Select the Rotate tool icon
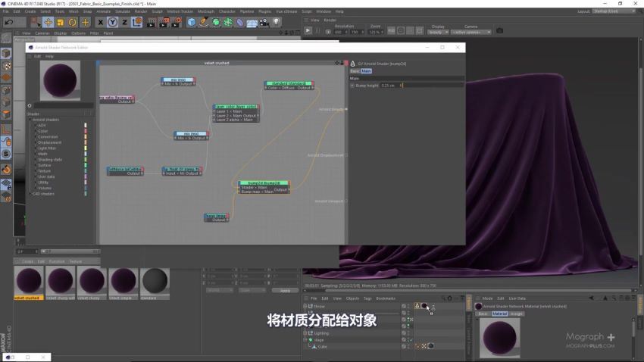Viewport: 644px width, 362px height. [73, 22]
